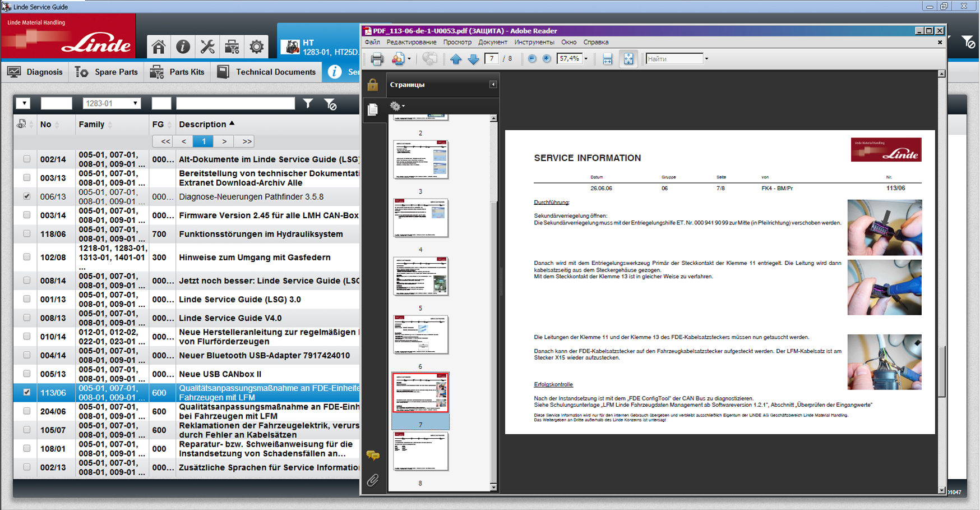This screenshot has height=510, width=980.
Task: Switch to the Spare Parts tab
Action: click(107, 72)
